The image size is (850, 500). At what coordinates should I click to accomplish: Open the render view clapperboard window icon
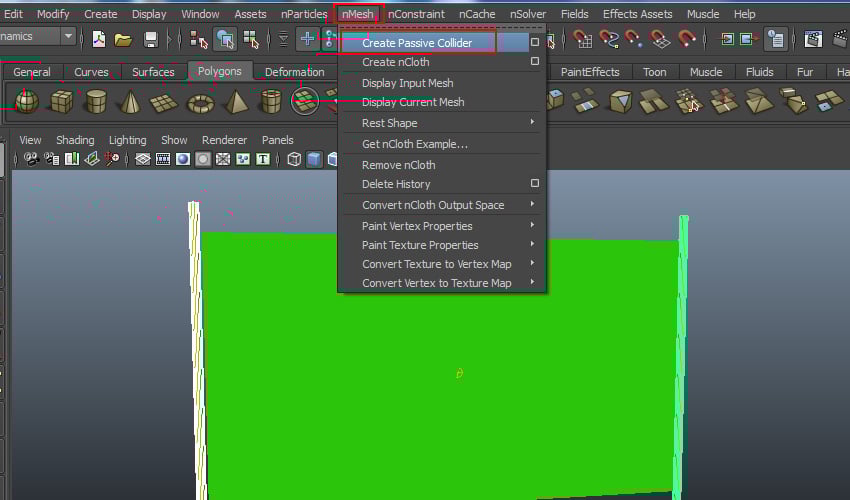pyautogui.click(x=813, y=39)
